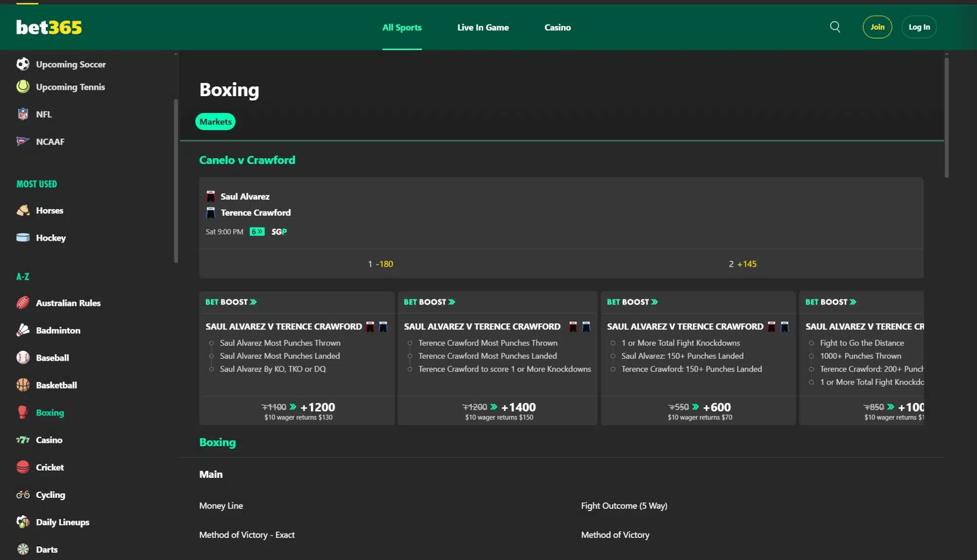Open the All Sports tab

click(402, 27)
